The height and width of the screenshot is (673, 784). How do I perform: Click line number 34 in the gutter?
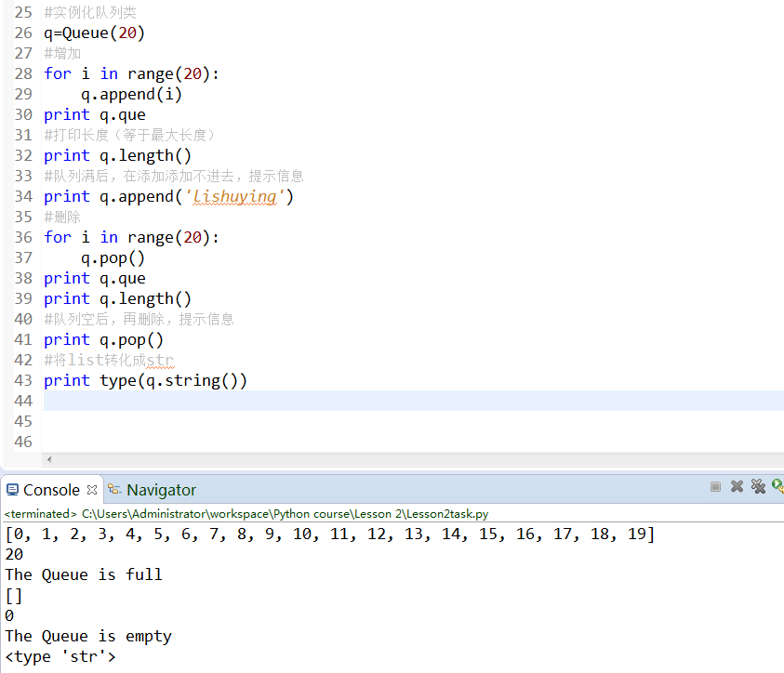pos(23,196)
